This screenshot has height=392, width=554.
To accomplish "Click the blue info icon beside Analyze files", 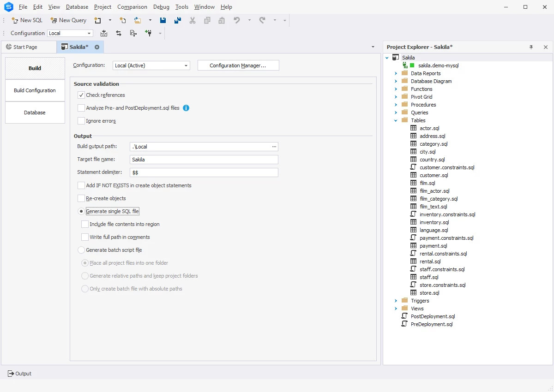I will pos(186,108).
